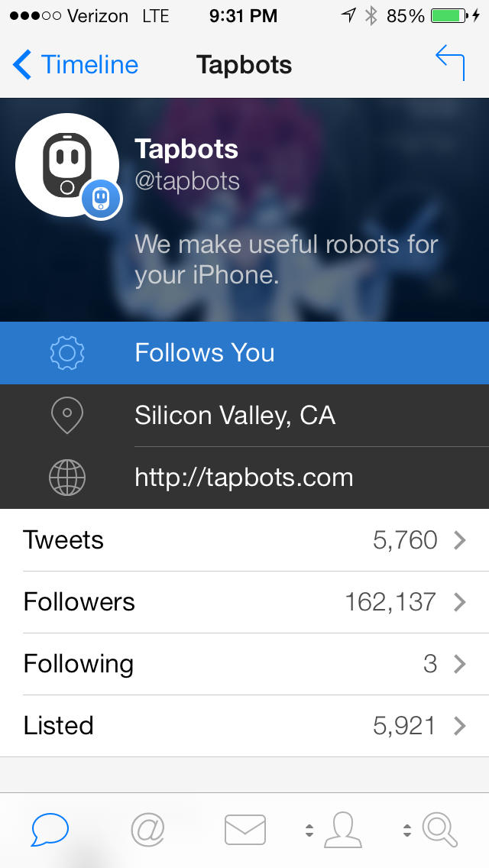
Task: Tap the reply arrow icon in header
Action: click(x=450, y=63)
